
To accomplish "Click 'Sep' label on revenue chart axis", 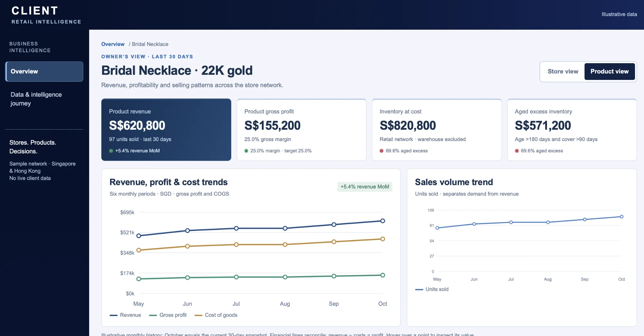I will click(x=334, y=304).
